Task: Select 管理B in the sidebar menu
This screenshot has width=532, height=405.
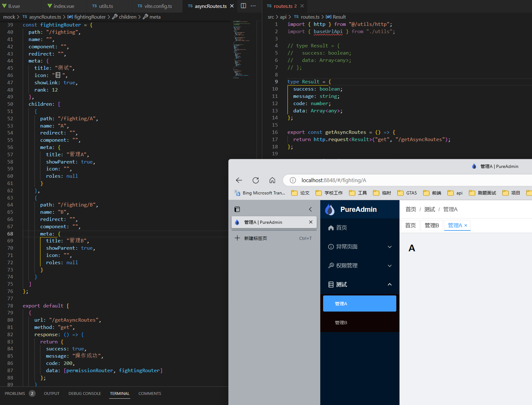Action: (360, 322)
